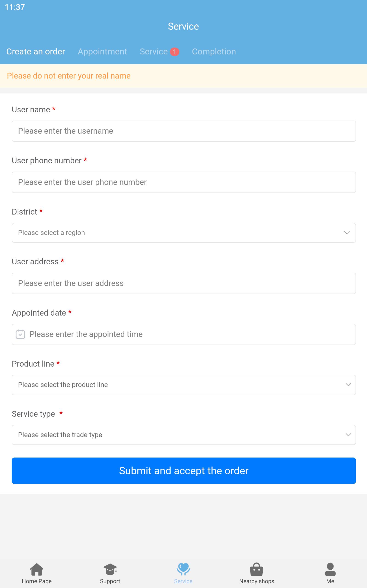Switch to the Completion tab
Image resolution: width=367 pixels, height=588 pixels.
[x=214, y=51]
